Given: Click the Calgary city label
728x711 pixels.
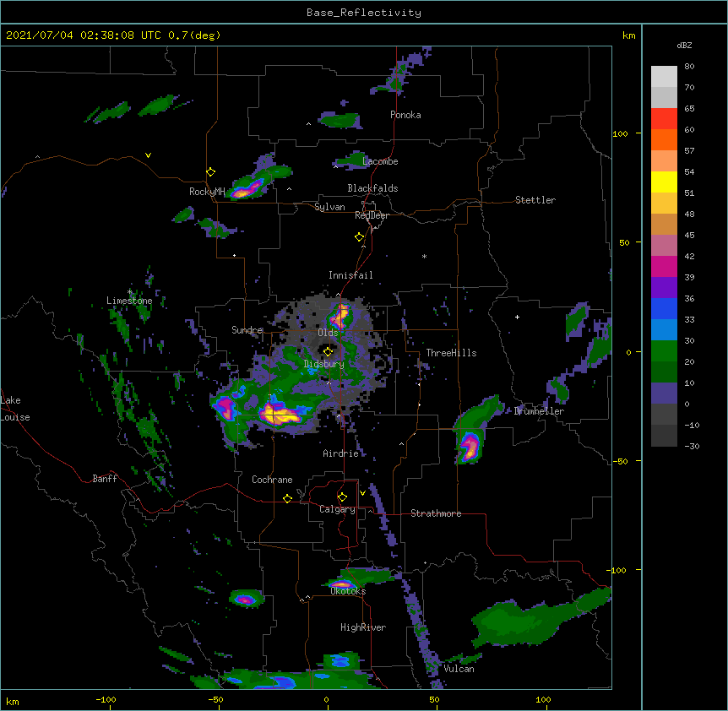Looking at the screenshot, I should (x=337, y=509).
